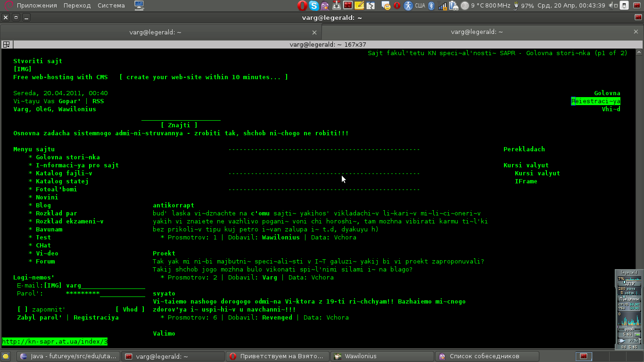The image size is (644, 362).
Task: Click author Revenged link
Action: 277,318
